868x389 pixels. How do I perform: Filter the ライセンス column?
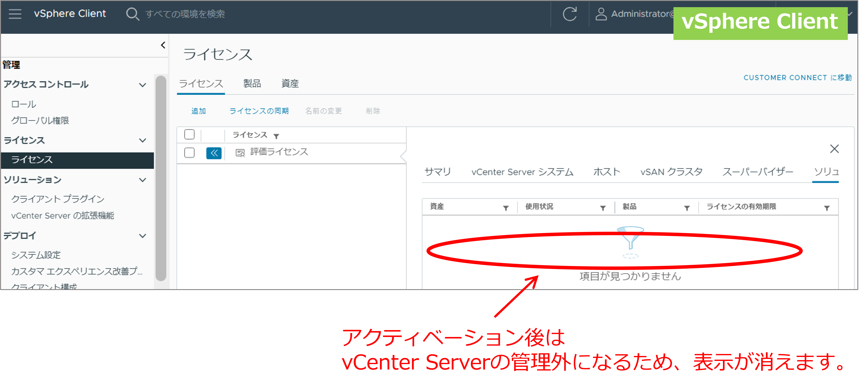(276, 136)
